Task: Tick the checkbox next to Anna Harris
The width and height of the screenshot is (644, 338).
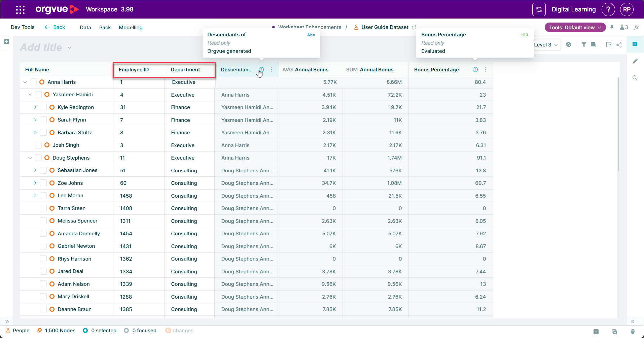Action: click(x=33, y=82)
